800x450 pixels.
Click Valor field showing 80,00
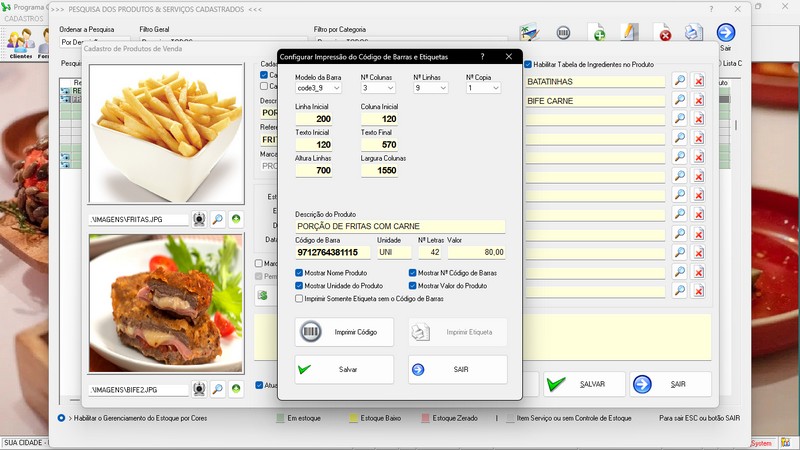click(x=477, y=252)
